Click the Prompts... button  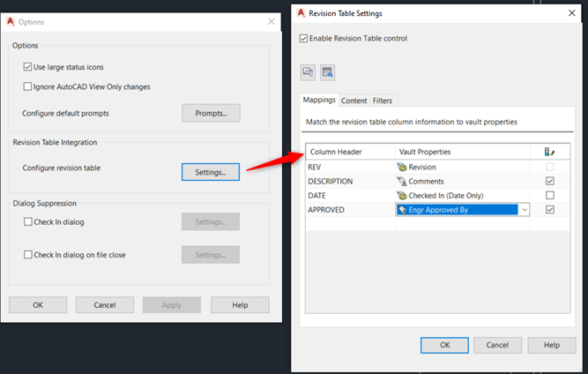click(x=211, y=113)
